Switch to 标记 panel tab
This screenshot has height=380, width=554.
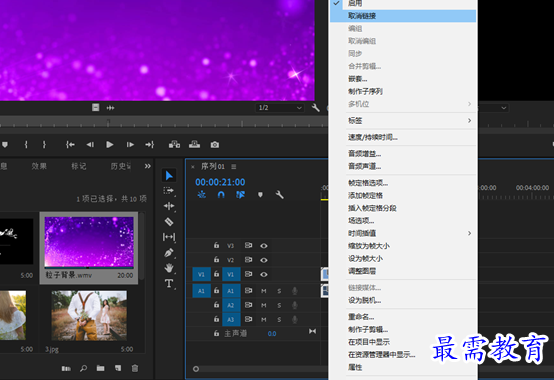(x=78, y=166)
